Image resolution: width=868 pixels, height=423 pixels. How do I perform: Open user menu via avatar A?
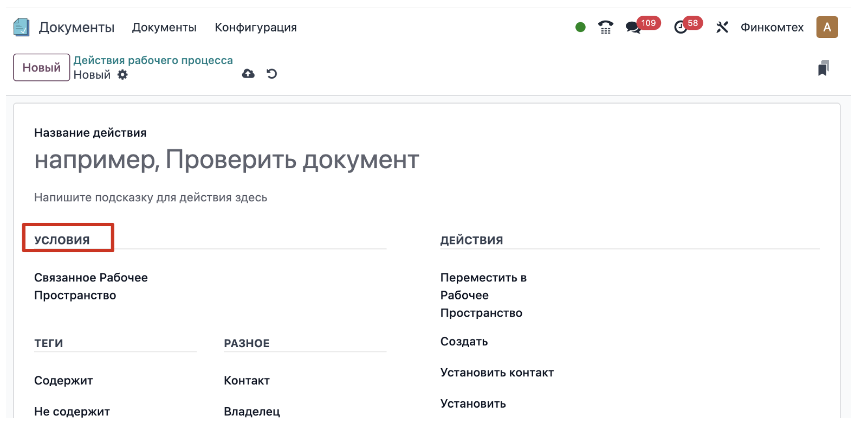pos(827,27)
